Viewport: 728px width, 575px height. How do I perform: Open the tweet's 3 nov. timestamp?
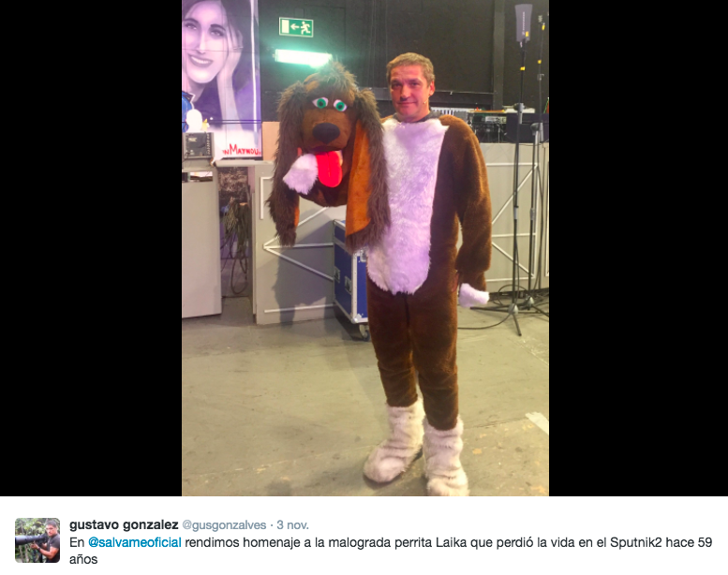click(x=292, y=524)
